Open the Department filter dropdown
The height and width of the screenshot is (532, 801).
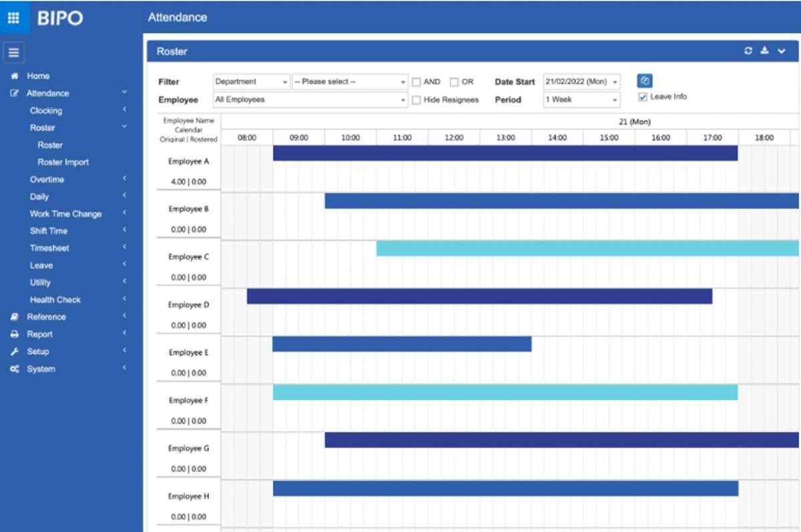[x=250, y=81]
